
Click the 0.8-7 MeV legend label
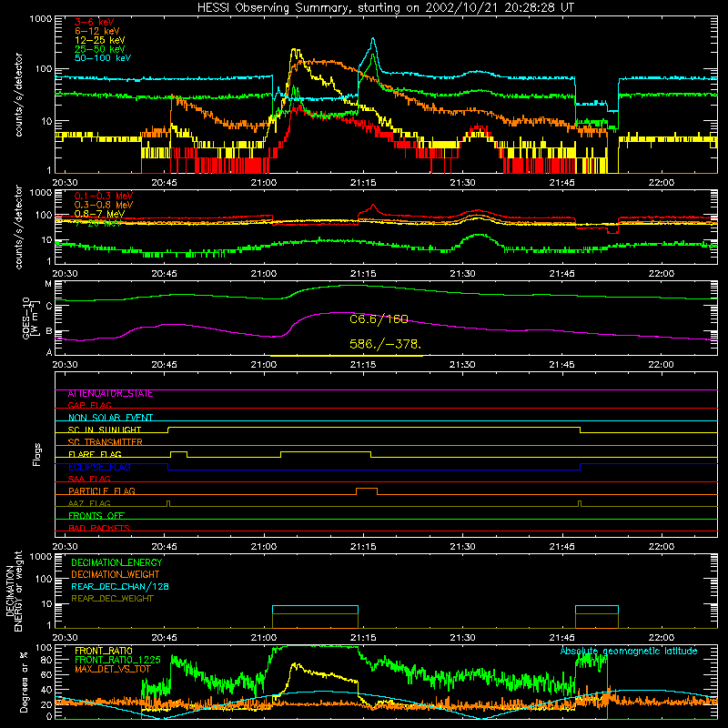99,214
